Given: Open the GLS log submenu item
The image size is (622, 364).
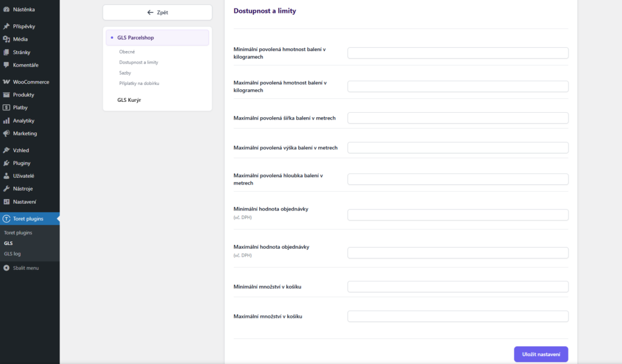Looking at the screenshot, I should 12,254.
